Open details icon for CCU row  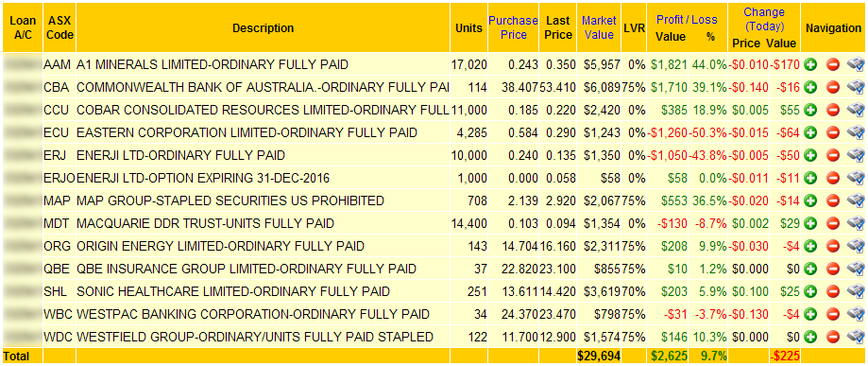tap(856, 110)
